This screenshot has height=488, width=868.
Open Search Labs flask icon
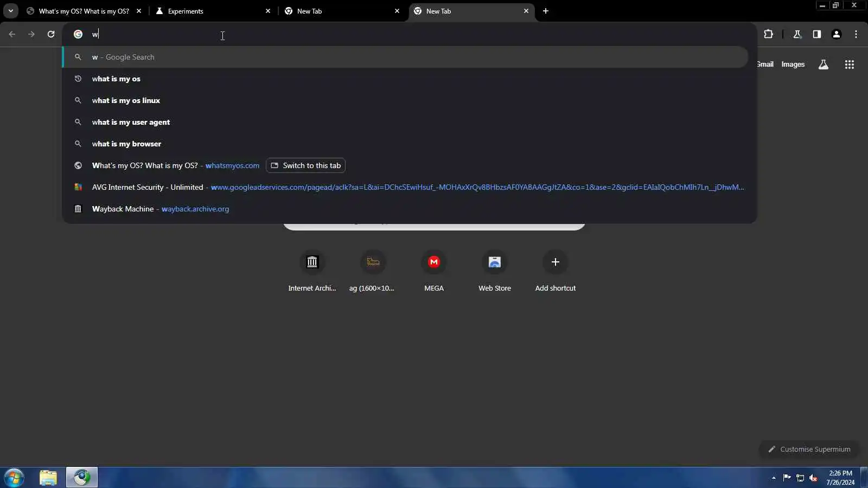[824, 65]
